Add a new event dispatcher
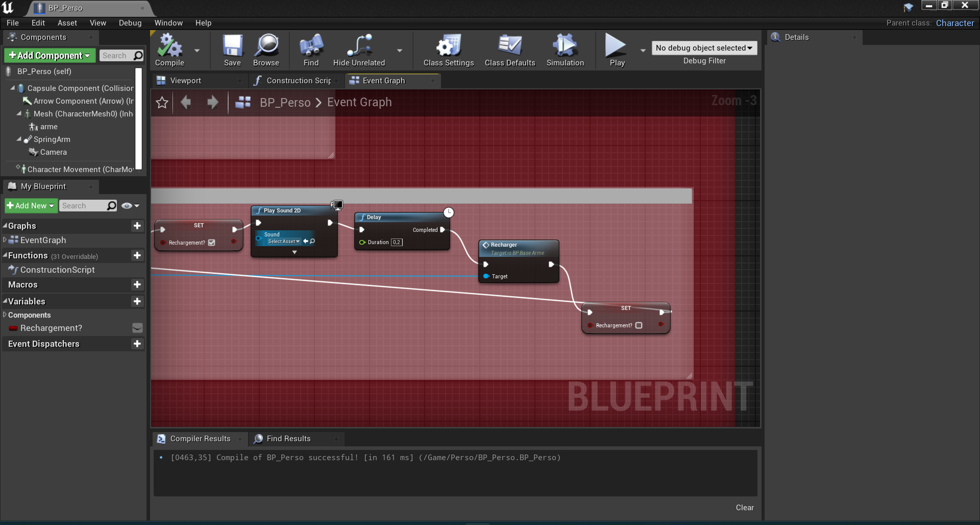The image size is (980, 525). click(x=137, y=344)
